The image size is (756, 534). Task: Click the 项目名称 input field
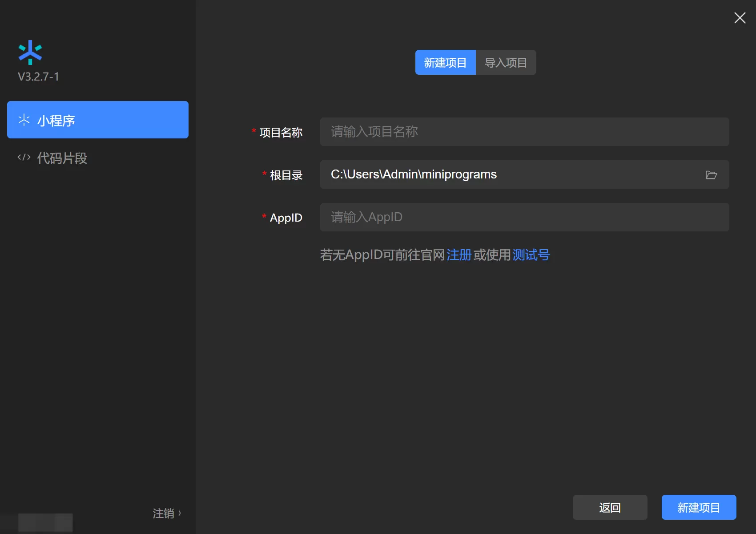click(524, 132)
